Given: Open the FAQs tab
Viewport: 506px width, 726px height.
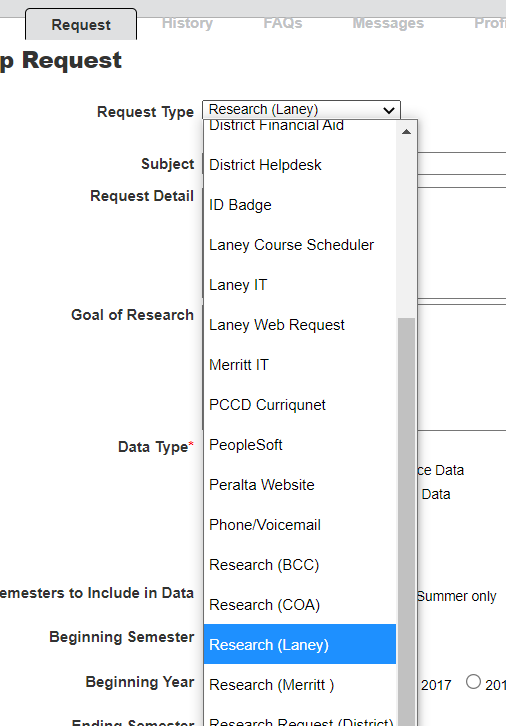Looking at the screenshot, I should click(x=283, y=23).
